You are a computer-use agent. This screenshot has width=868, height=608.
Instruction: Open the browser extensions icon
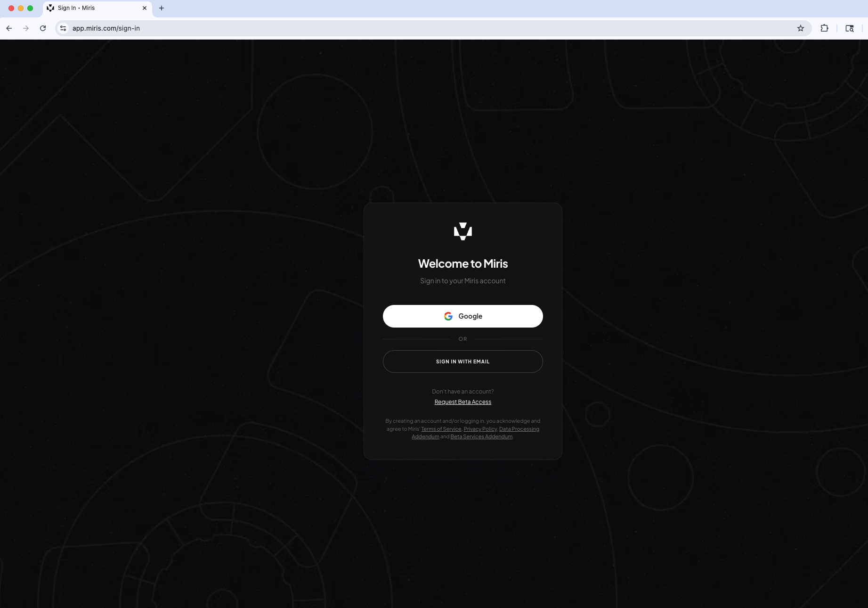(825, 28)
